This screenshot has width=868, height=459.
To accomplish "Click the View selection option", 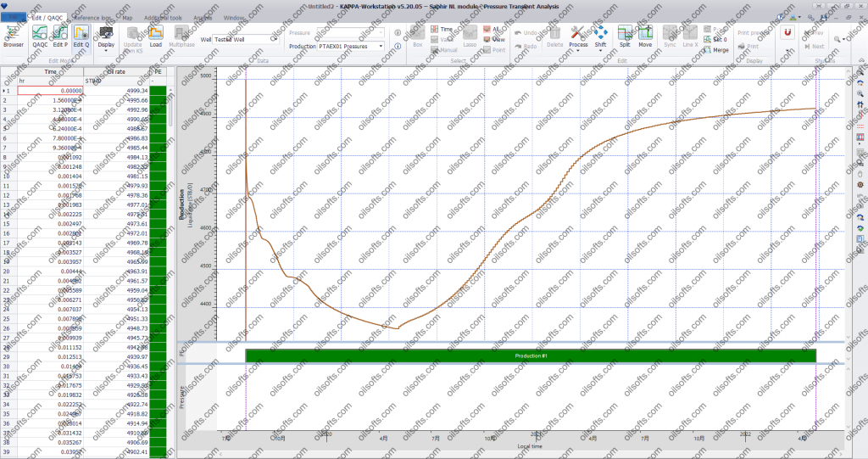I will click(x=494, y=39).
